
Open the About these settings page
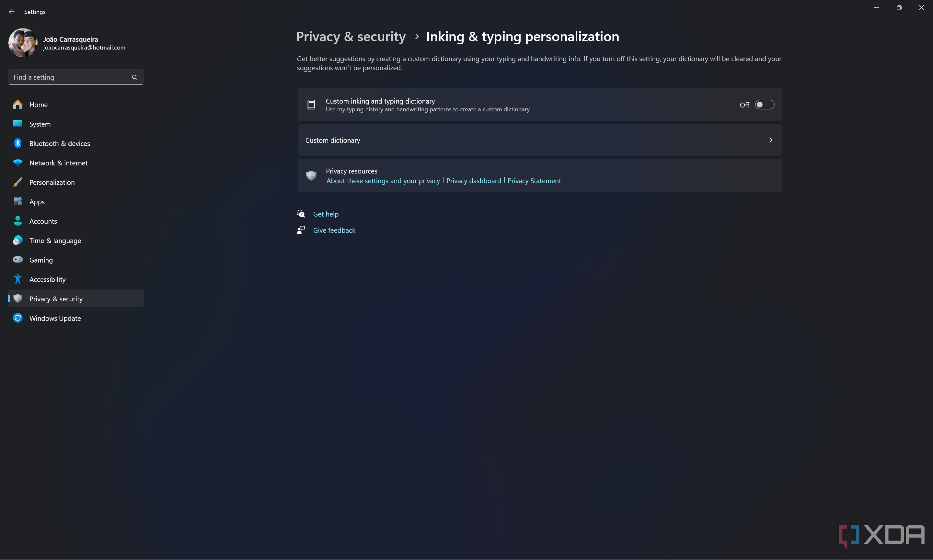point(383,180)
